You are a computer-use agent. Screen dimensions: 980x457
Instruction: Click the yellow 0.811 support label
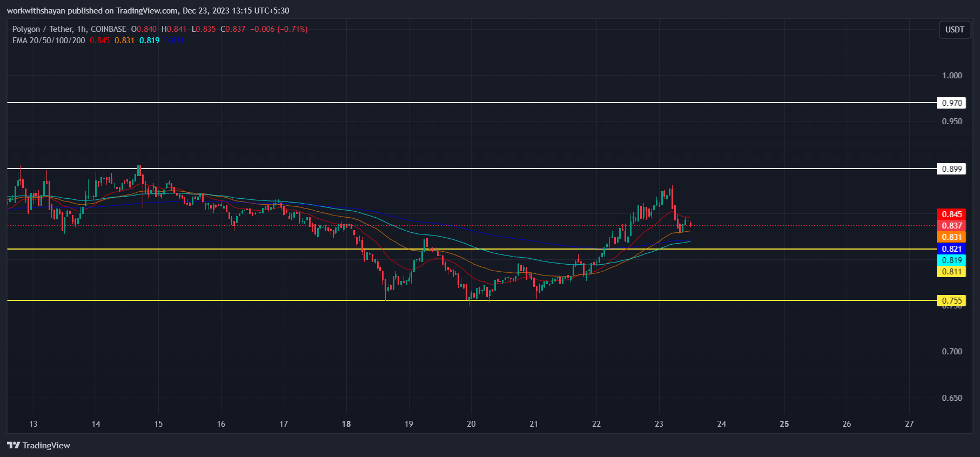[951, 271]
